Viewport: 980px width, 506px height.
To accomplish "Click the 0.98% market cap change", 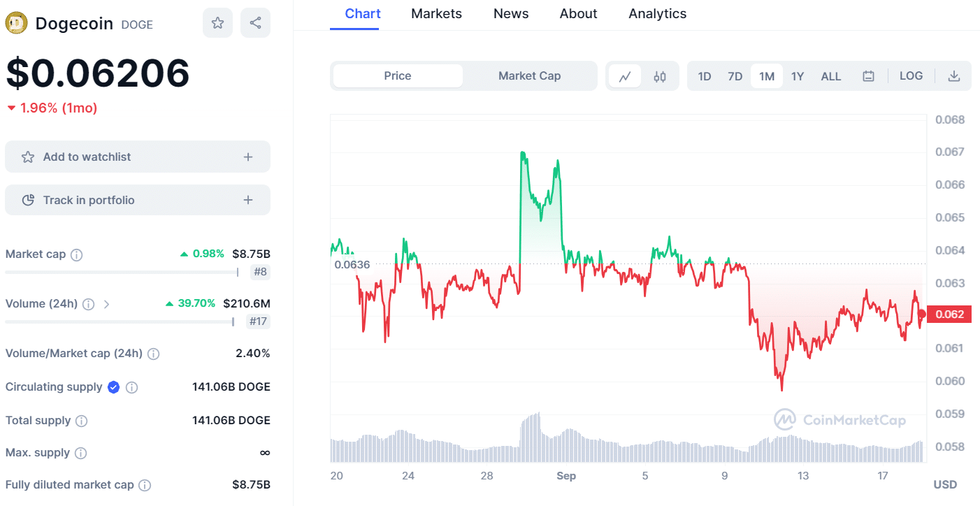I will click(x=202, y=254).
